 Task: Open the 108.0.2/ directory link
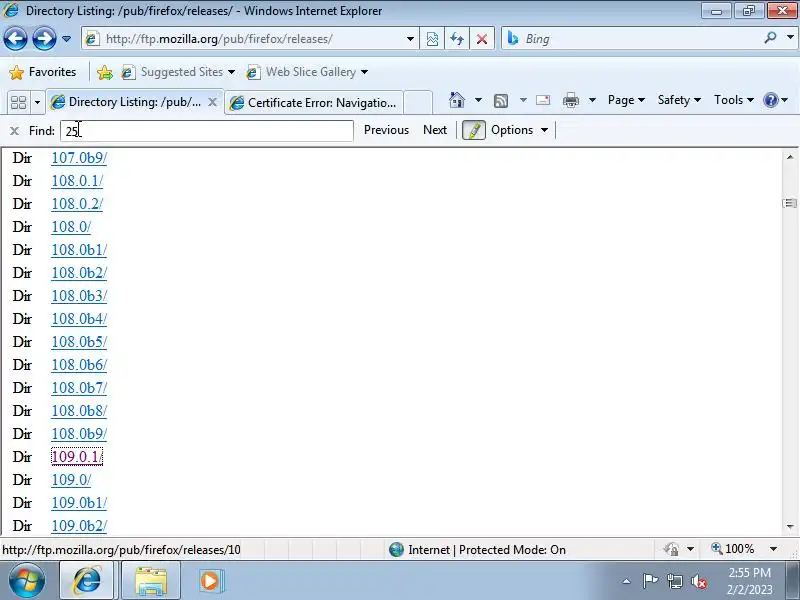tap(77, 204)
